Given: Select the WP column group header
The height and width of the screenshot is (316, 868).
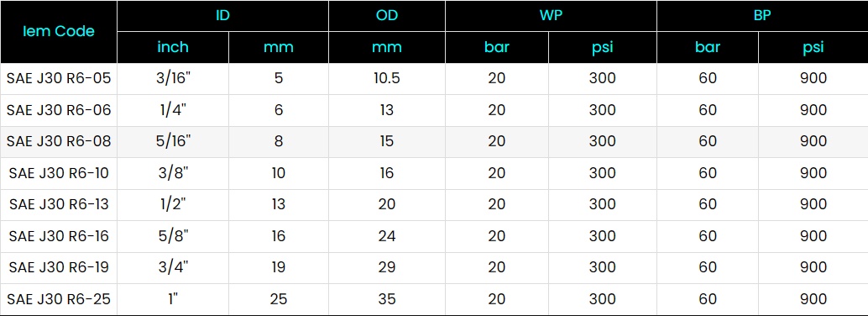Looking at the screenshot, I should coord(551,15).
